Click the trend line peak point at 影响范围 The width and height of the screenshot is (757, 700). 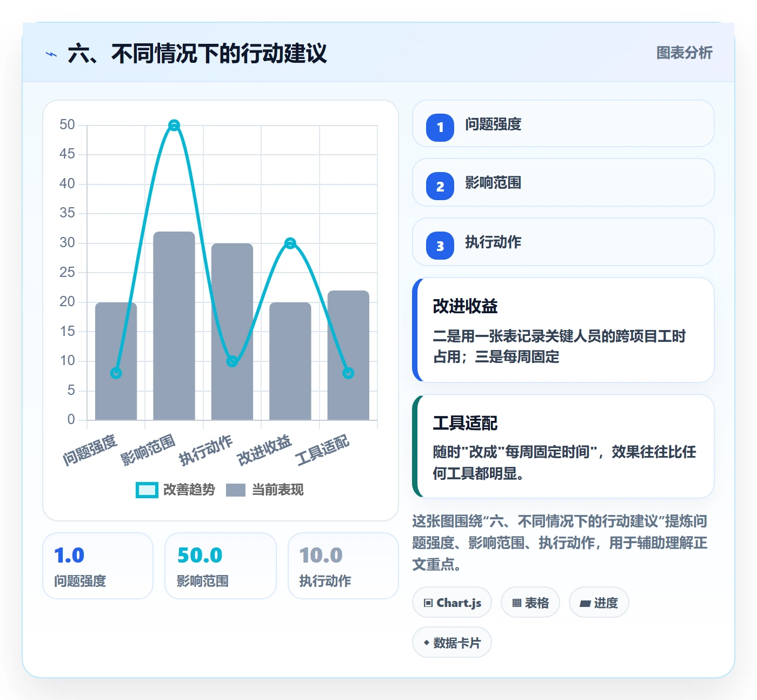coord(174,126)
